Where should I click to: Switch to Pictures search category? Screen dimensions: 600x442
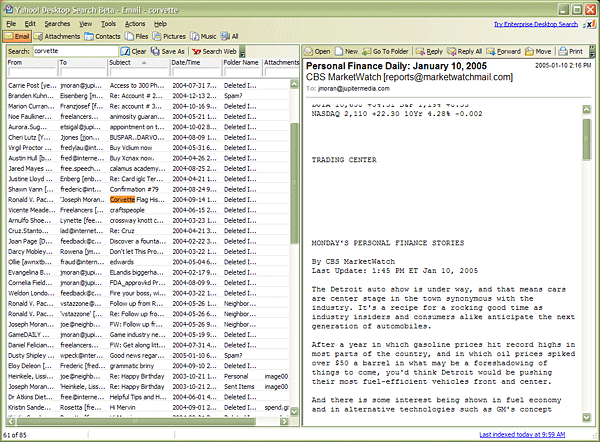tap(169, 36)
